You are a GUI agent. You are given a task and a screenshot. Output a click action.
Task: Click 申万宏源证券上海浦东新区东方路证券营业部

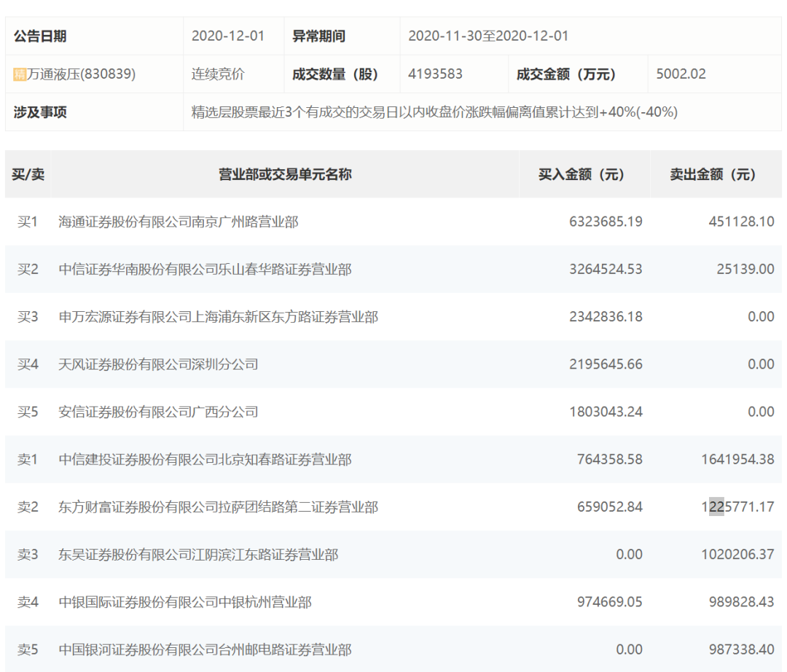(x=218, y=317)
